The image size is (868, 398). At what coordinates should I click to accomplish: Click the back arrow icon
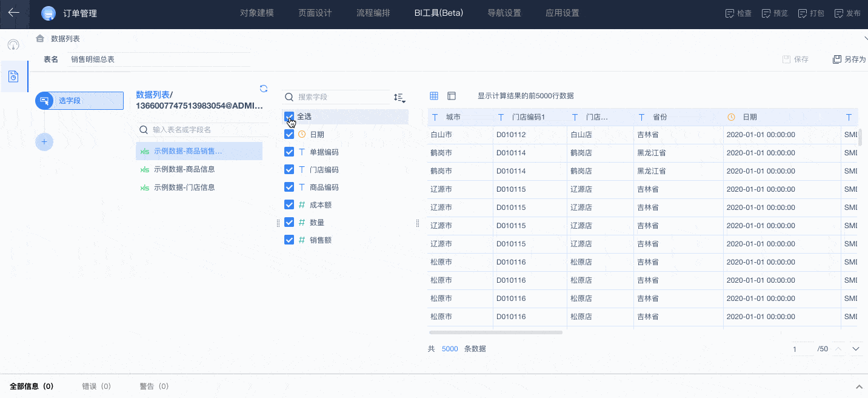(x=14, y=12)
